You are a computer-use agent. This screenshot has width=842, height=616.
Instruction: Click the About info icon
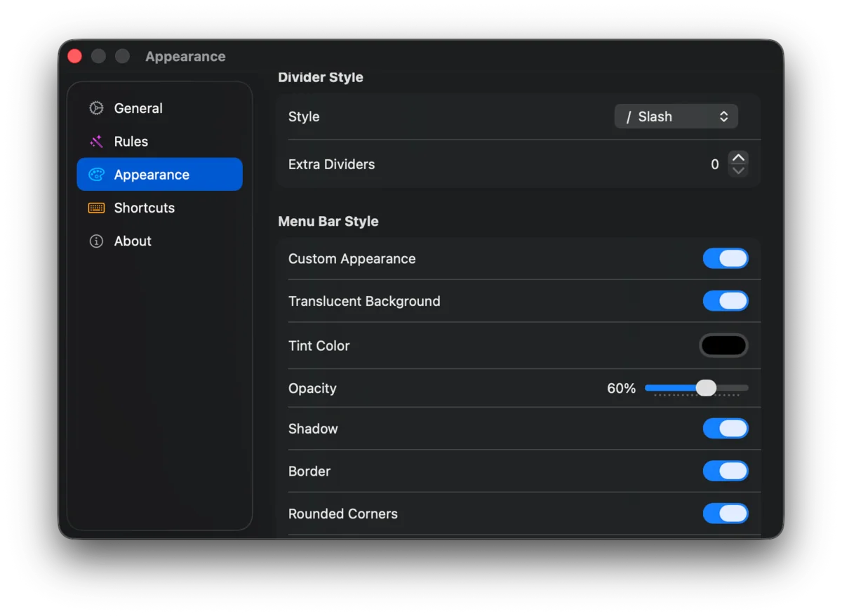coord(96,241)
